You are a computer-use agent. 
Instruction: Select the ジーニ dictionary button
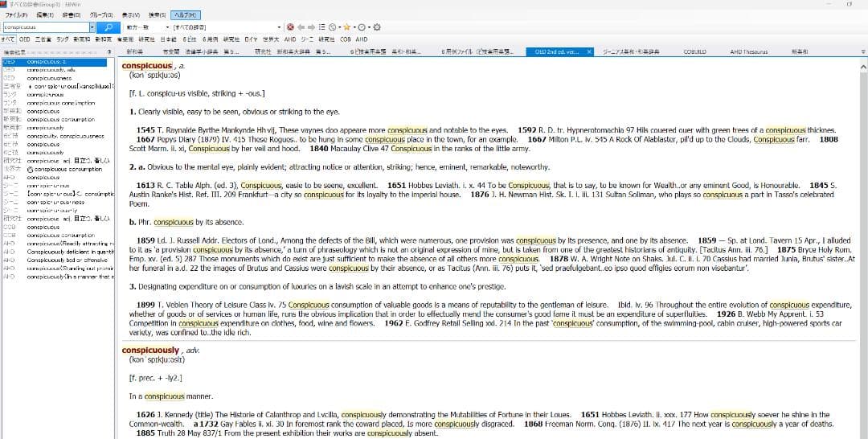(x=307, y=39)
